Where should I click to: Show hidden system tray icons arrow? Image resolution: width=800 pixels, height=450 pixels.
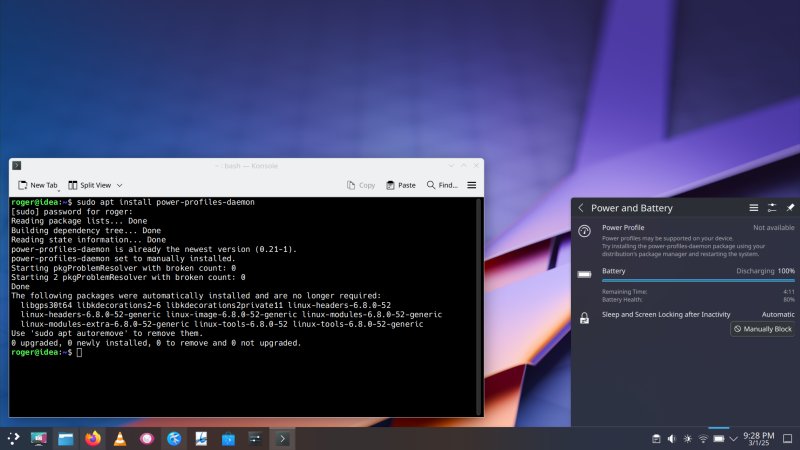(735, 438)
